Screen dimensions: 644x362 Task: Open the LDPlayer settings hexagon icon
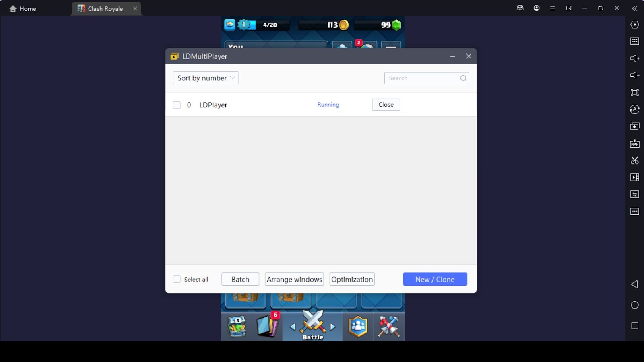[635, 25]
